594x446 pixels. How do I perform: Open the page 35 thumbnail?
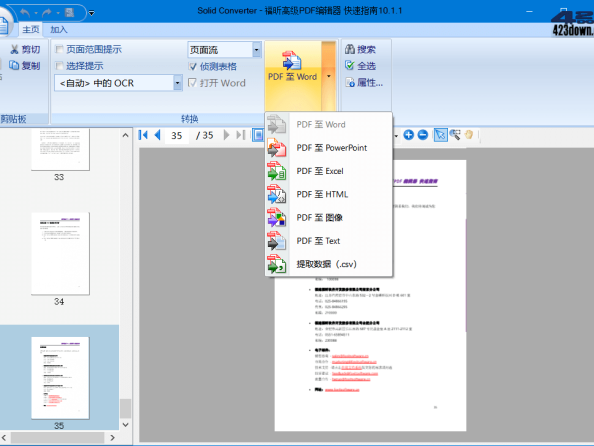click(60, 378)
